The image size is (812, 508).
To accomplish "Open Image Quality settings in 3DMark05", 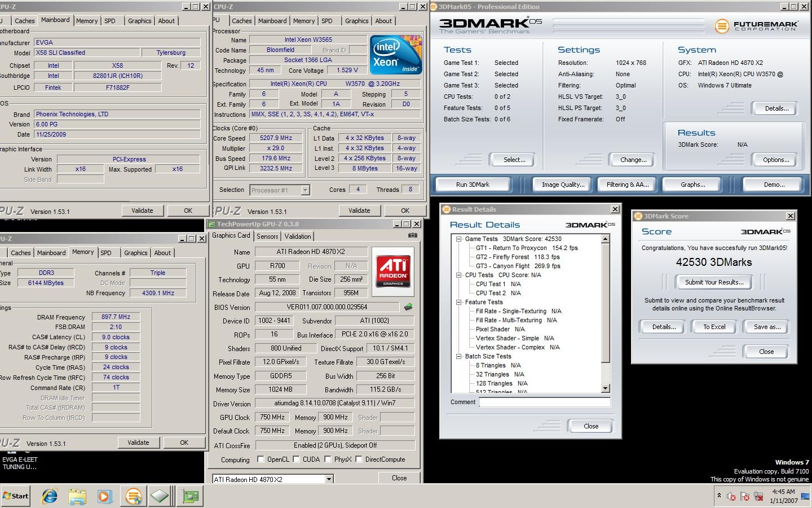I will click(563, 185).
